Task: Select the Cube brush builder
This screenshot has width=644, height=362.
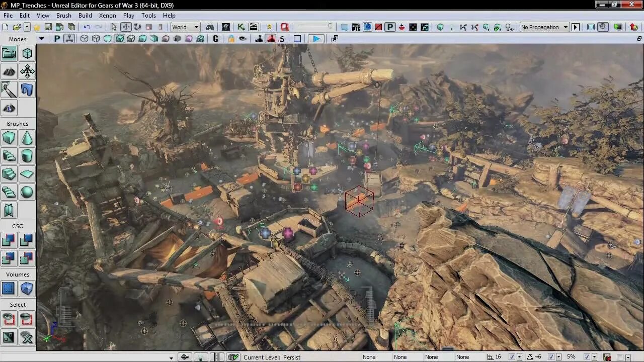Action: coord(9,138)
